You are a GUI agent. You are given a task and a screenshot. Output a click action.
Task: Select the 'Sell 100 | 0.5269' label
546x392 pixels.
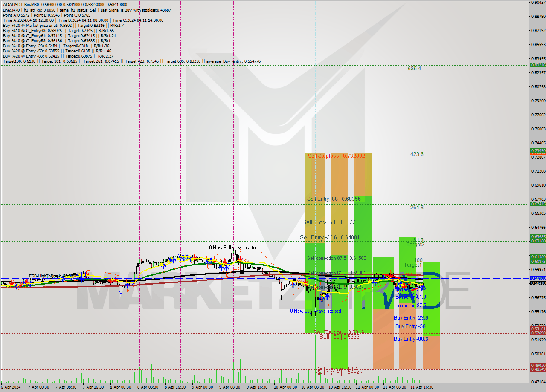[340, 337]
